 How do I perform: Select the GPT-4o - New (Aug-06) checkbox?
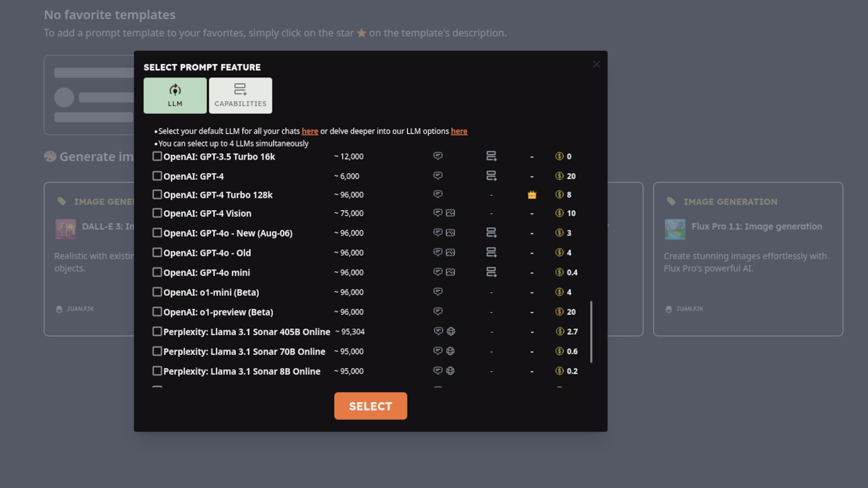[x=157, y=233]
